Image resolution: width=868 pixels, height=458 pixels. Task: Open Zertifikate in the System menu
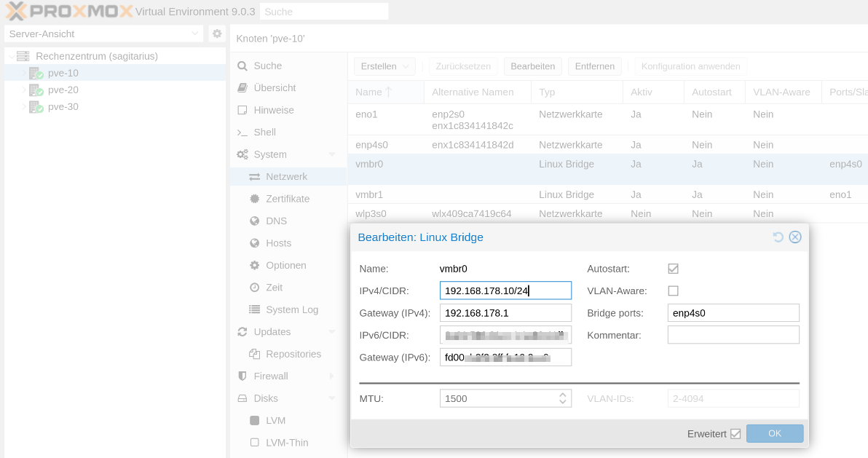[287, 199]
